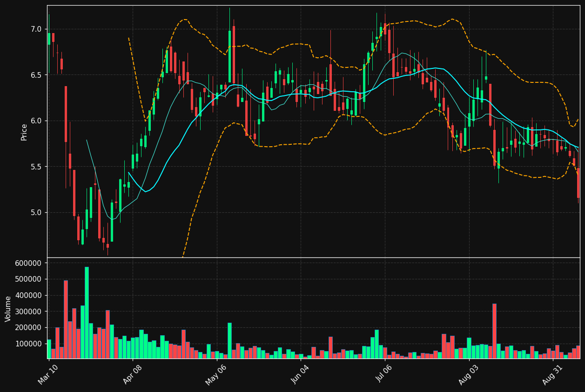Viewport: 585px width, 392px height.
Task: Click the large red candlestick after Mar 10
Action: coord(66,114)
